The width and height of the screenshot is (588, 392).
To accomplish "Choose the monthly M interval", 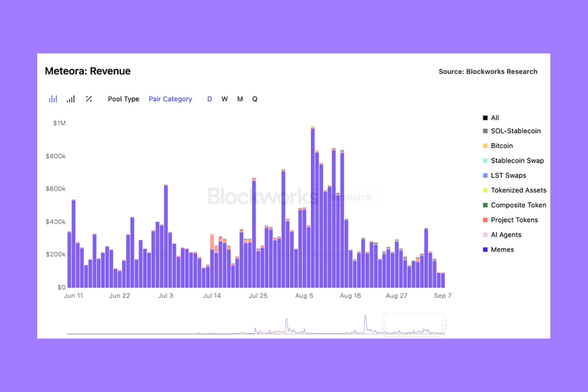I will (x=240, y=99).
